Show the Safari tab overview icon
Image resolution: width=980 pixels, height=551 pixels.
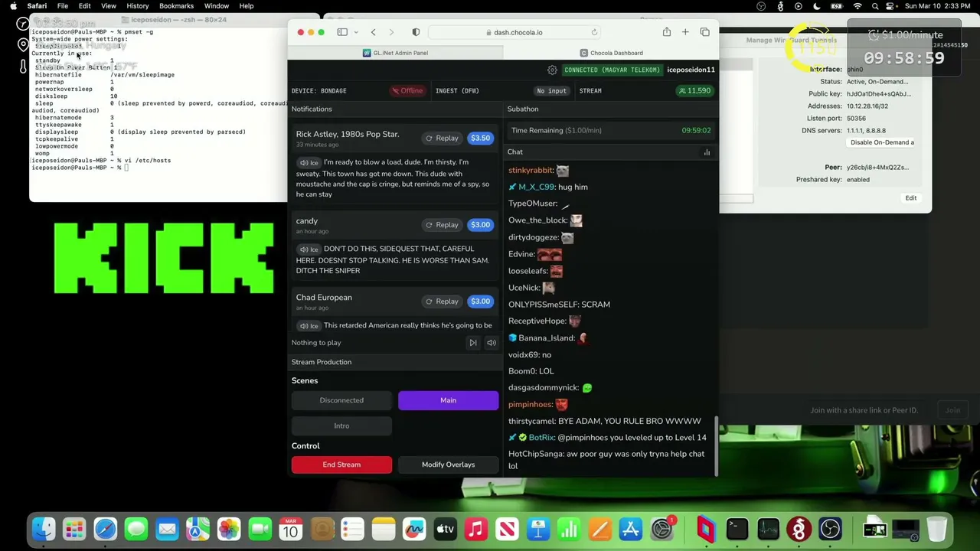pyautogui.click(x=704, y=32)
